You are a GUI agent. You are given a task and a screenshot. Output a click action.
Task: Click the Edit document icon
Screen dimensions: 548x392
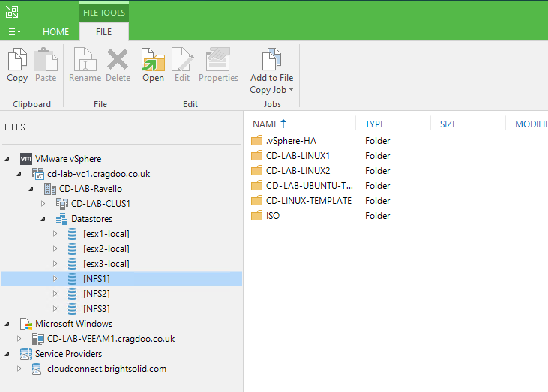182,59
